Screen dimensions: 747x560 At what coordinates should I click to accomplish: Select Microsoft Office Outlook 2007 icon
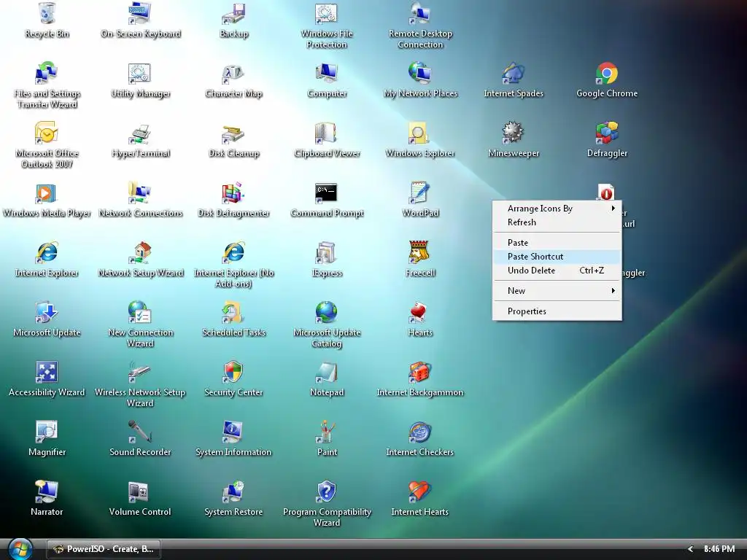pyautogui.click(x=47, y=133)
